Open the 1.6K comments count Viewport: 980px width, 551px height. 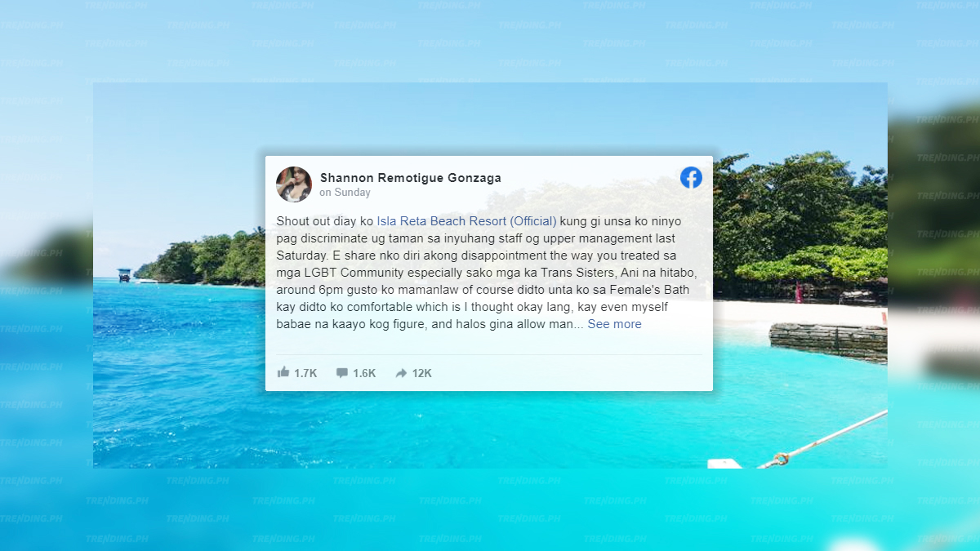pos(364,373)
